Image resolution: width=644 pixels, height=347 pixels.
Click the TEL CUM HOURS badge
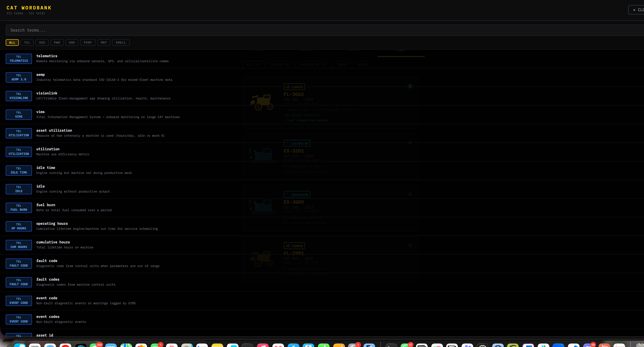click(19, 245)
